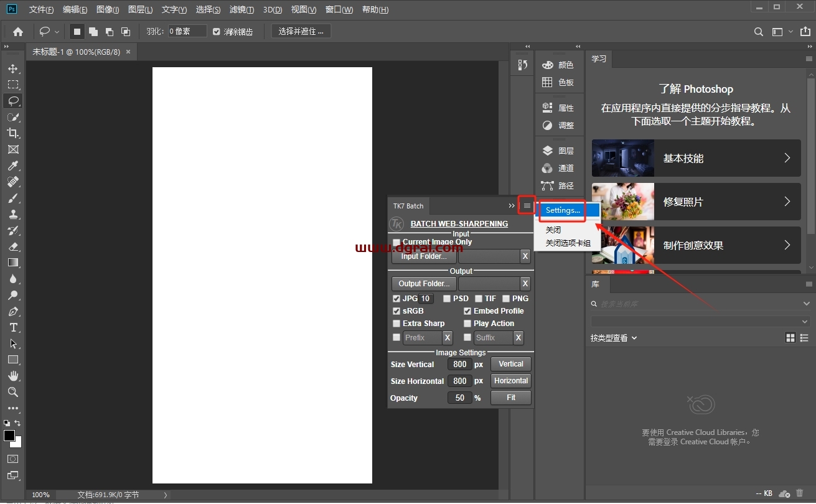Screen dimensions: 816x504
Task: Select the Brush tool
Action: tap(13, 198)
